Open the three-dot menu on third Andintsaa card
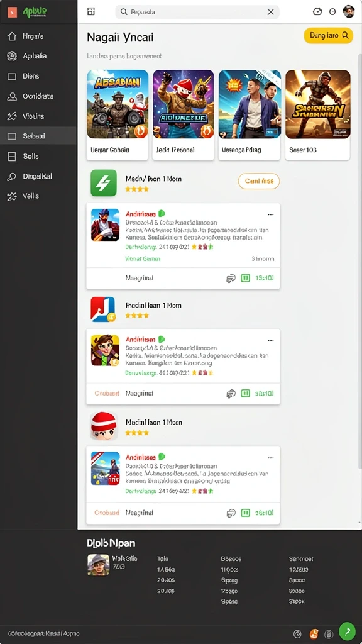This screenshot has width=362, height=644. point(270,458)
